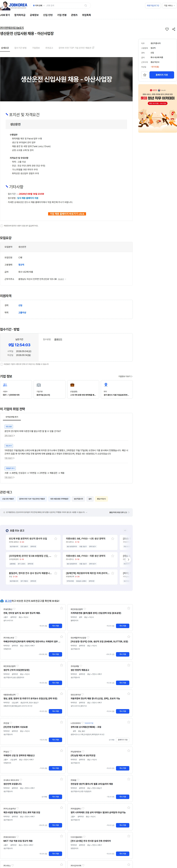
Task: Click the JOB 검색 search field
Action: tap(64, 6)
